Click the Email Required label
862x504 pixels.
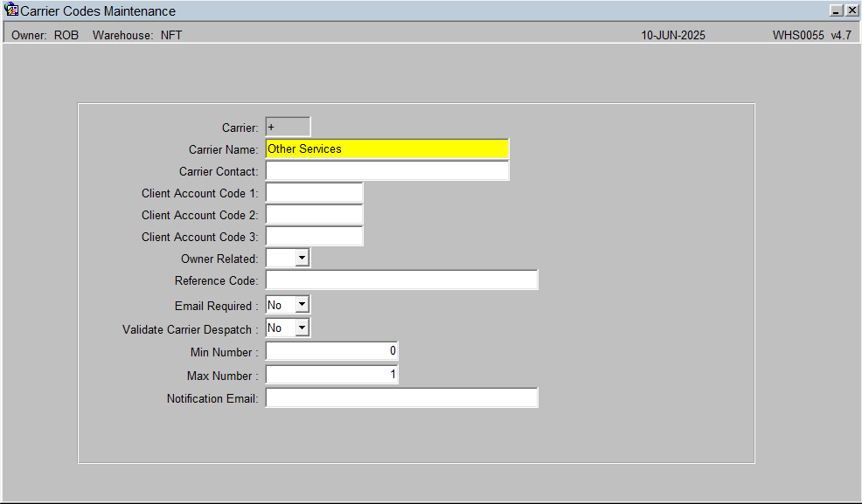click(216, 306)
